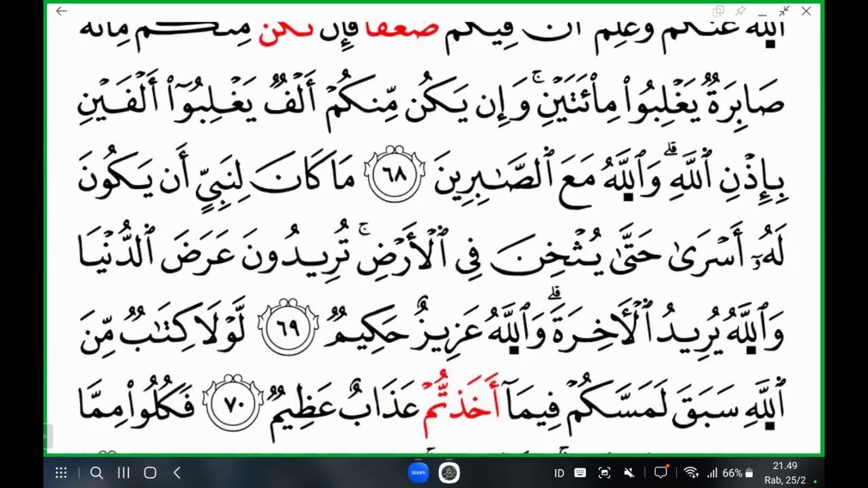
Task: Tap the taskbar Back chevron
Action: pyautogui.click(x=177, y=473)
